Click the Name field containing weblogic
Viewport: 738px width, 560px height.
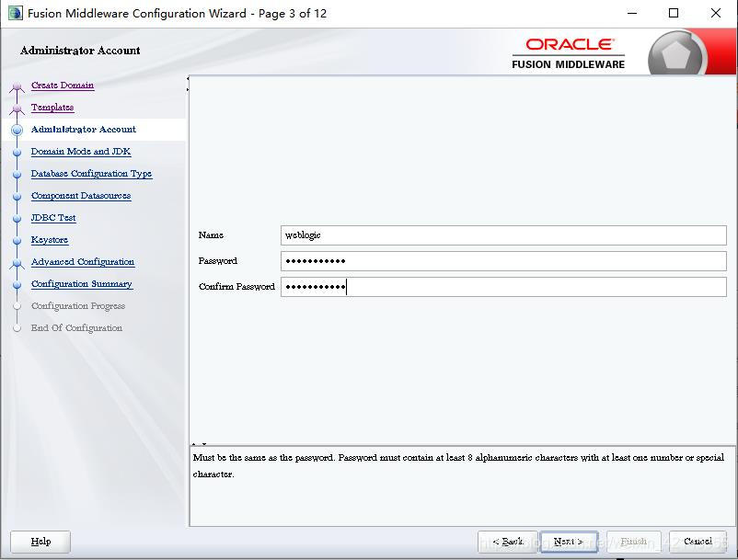click(x=503, y=235)
